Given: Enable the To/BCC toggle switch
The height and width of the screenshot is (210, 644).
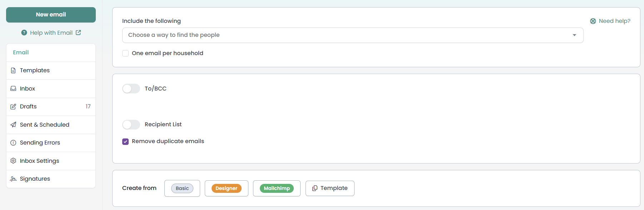Looking at the screenshot, I should click(x=131, y=89).
